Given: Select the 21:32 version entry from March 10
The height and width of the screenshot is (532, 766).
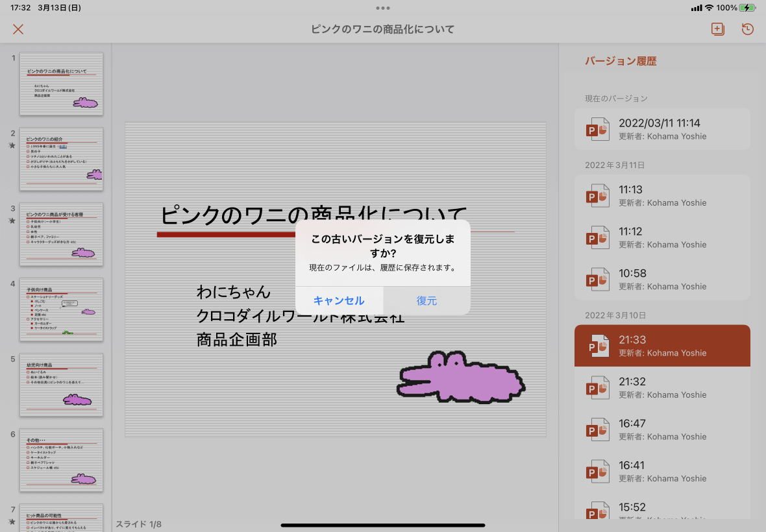Looking at the screenshot, I should (662, 387).
